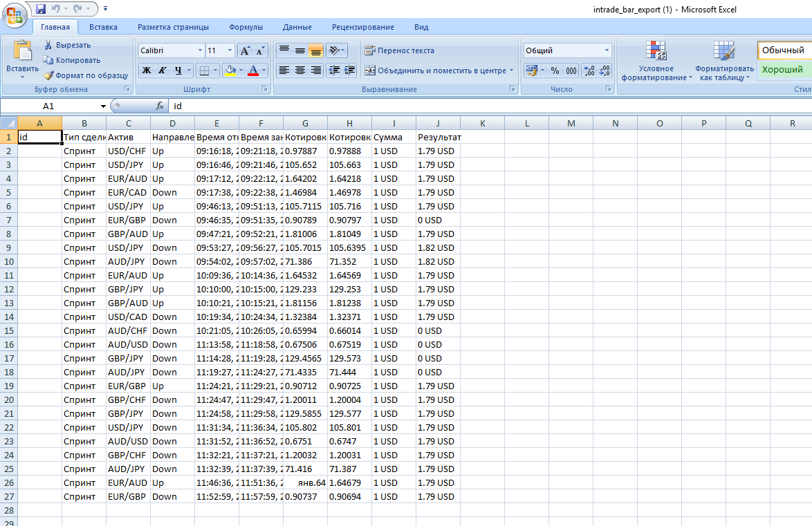Image resolution: width=812 pixels, height=526 pixels.
Task: Open the Формулы ribbon tab
Action: click(x=246, y=27)
